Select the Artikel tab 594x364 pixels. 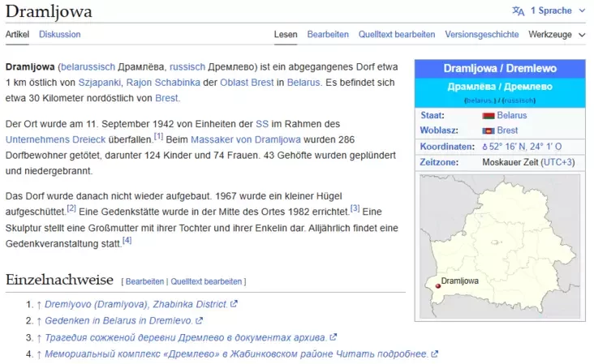[17, 34]
